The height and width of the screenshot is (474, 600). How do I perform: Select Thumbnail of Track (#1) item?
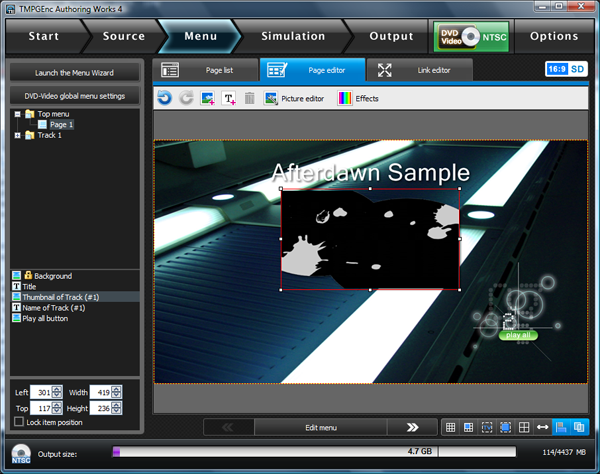pos(75,297)
